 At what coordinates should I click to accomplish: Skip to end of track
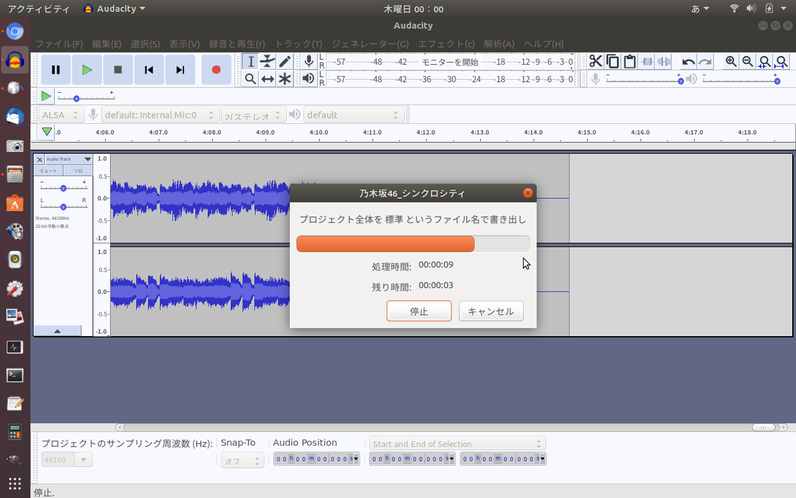click(180, 70)
